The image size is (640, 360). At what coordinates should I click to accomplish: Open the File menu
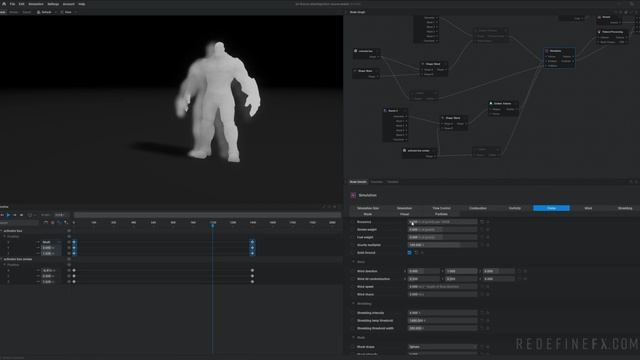click(x=12, y=4)
